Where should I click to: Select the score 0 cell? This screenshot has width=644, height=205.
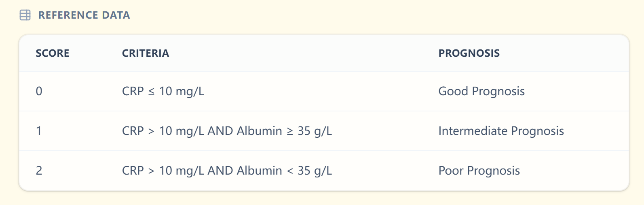(39, 91)
